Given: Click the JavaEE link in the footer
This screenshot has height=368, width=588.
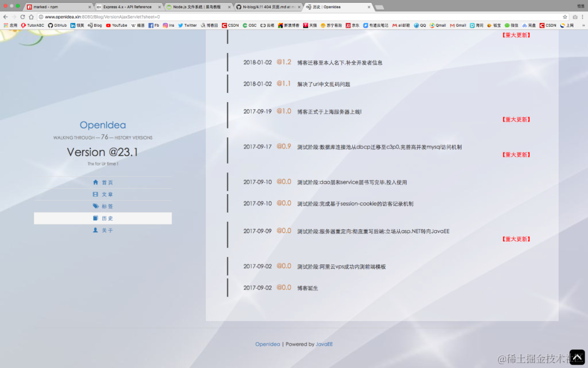Looking at the screenshot, I should click(324, 344).
